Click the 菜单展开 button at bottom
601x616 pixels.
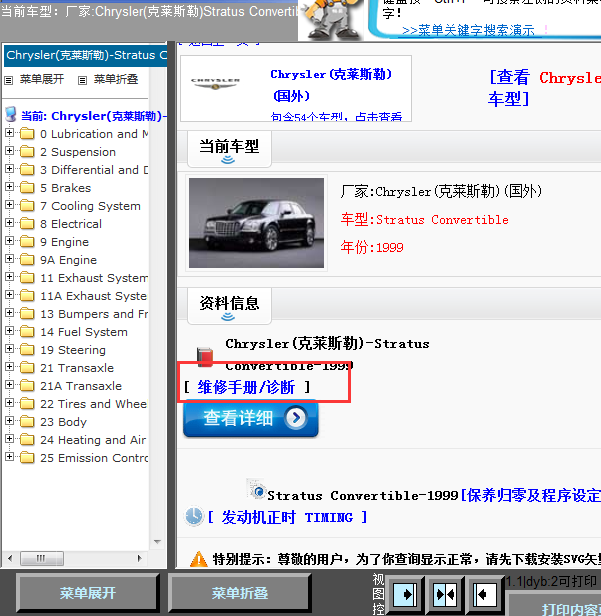point(88,593)
